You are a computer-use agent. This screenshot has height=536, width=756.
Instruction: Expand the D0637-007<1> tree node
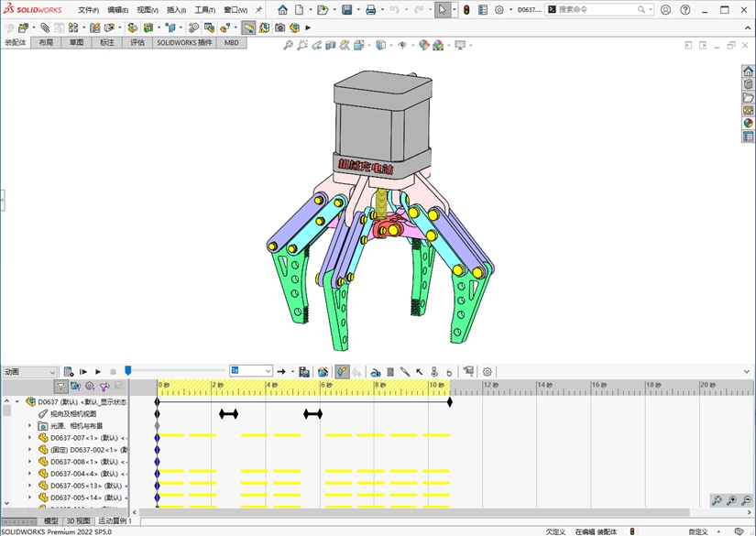click(x=29, y=438)
